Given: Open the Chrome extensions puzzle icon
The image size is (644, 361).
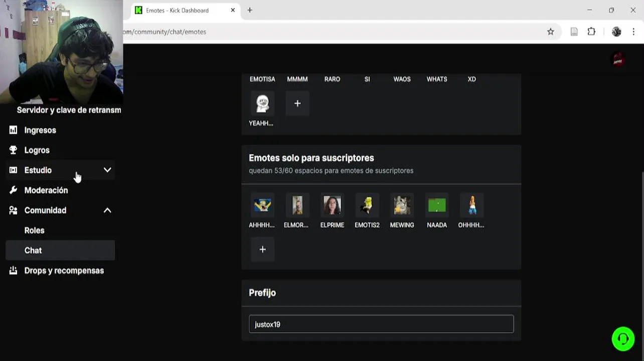Looking at the screenshot, I should (591, 32).
